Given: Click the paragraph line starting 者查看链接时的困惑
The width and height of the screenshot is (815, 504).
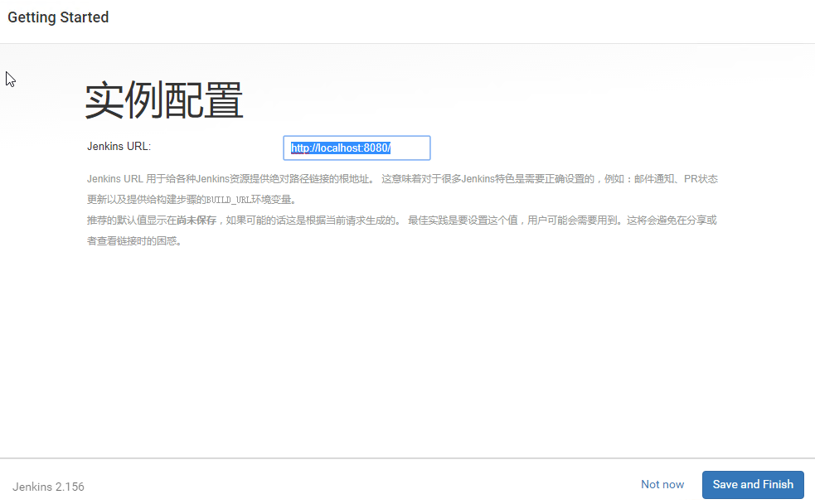Looking at the screenshot, I should click(x=134, y=241).
